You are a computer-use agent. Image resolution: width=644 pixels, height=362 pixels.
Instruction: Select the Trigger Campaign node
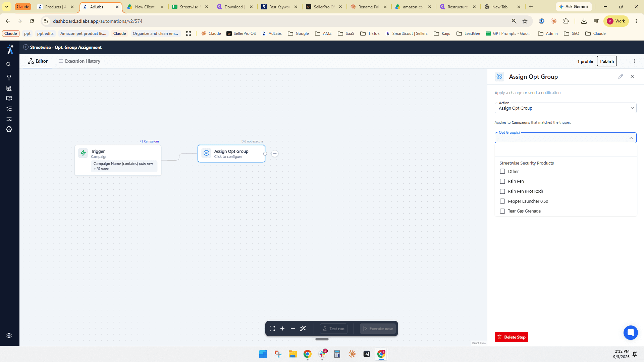pyautogui.click(x=118, y=160)
